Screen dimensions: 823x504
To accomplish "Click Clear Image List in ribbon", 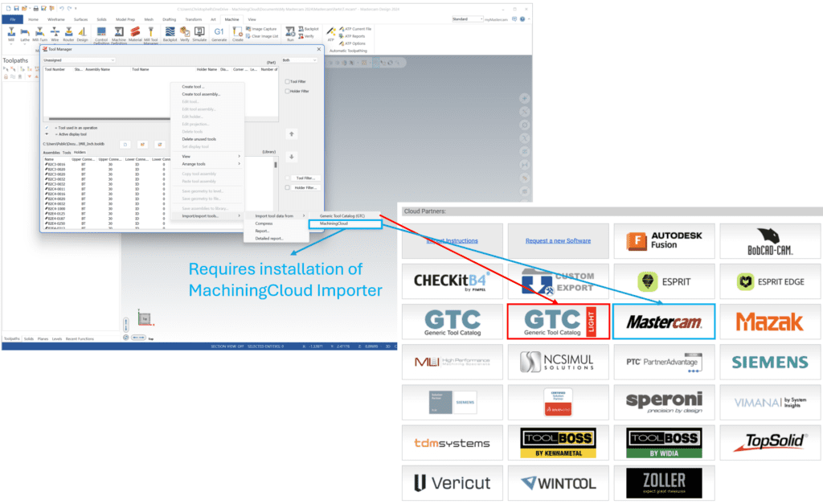I will pos(263,36).
